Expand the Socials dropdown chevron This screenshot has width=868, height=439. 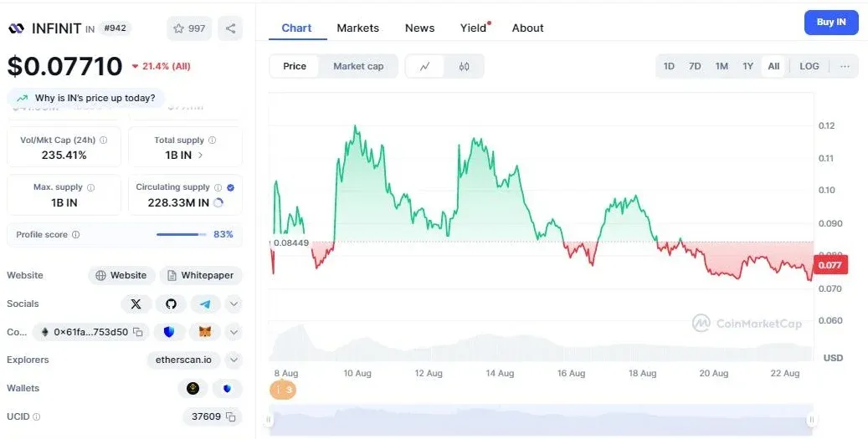pyautogui.click(x=234, y=304)
